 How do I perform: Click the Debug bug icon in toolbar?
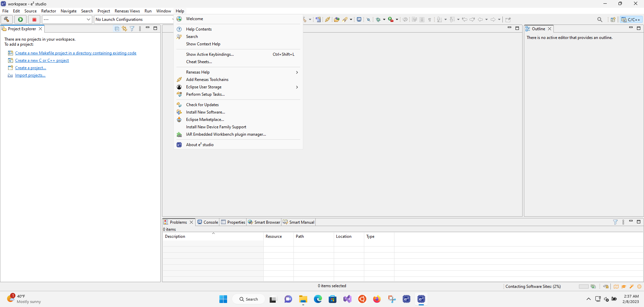378,19
